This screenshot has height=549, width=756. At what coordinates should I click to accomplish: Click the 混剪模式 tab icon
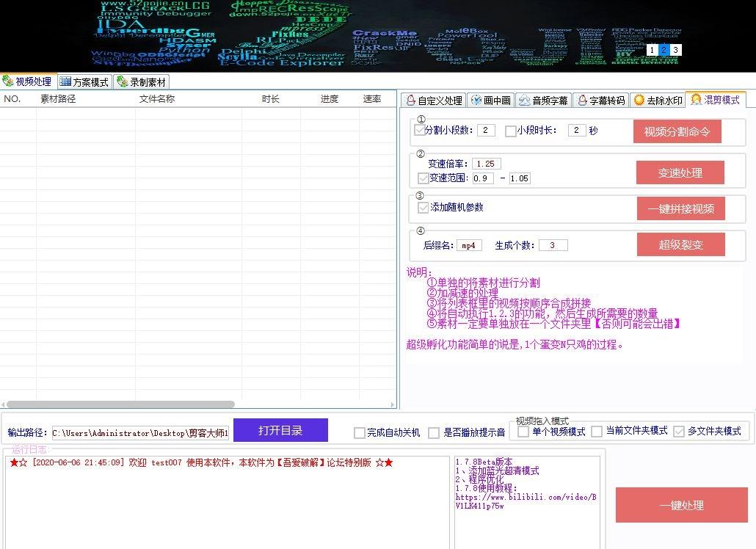(697, 99)
